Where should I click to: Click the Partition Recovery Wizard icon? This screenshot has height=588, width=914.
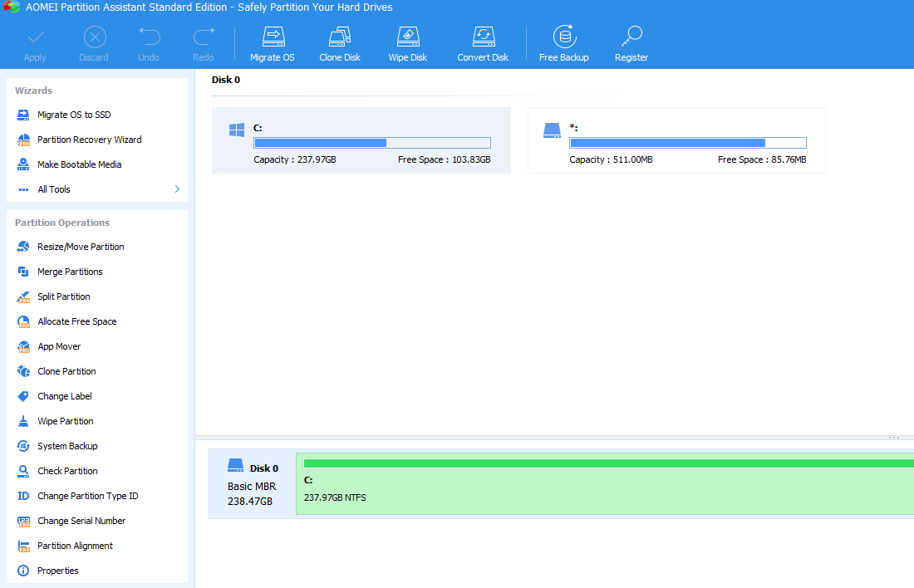point(23,140)
